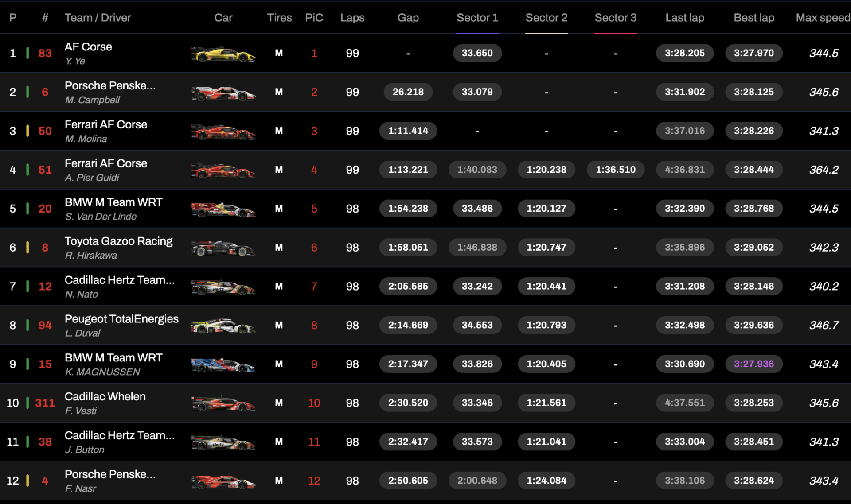
Task: Click the Max speed column header
Action: tap(823, 18)
